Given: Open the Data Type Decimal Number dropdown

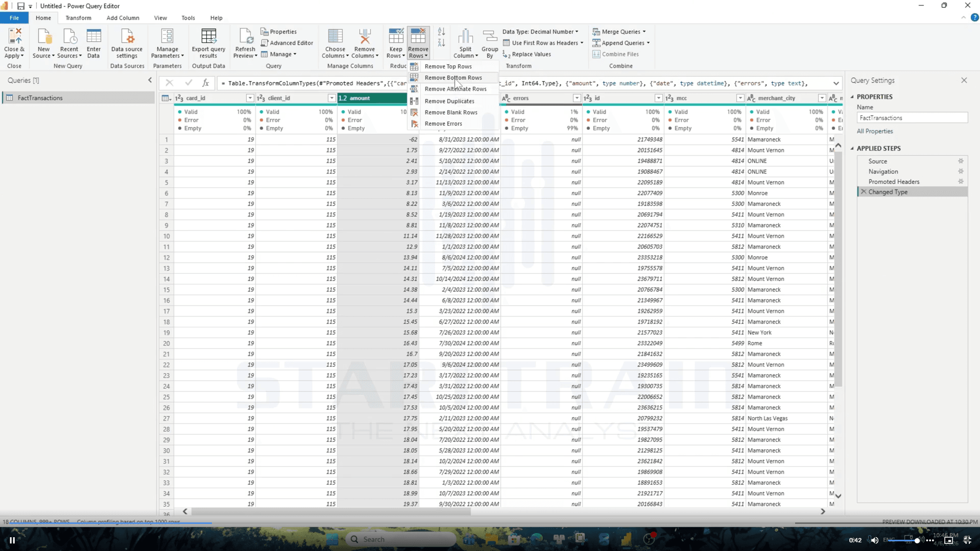Looking at the screenshot, I should (540, 32).
